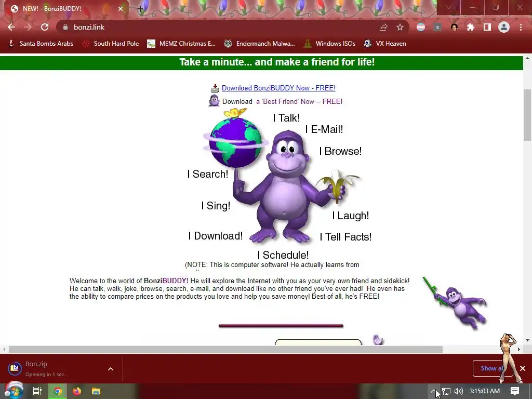This screenshot has height=399, width=532.
Task: Click the 'I Sing!' text
Action: pos(216,206)
